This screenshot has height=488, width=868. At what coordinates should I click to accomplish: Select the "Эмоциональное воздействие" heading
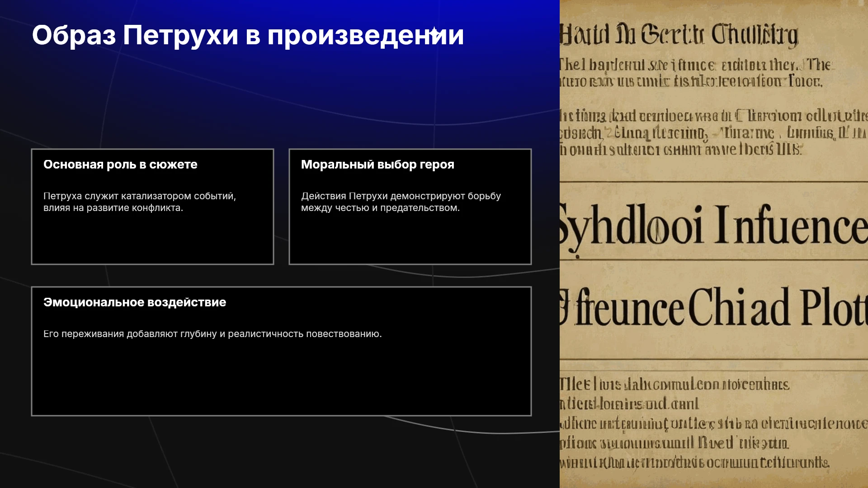(135, 302)
